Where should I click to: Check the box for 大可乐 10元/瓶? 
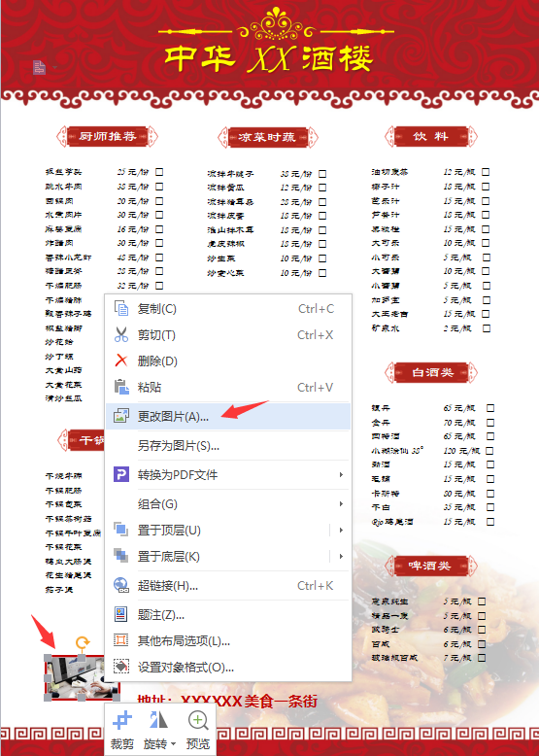coord(486,243)
